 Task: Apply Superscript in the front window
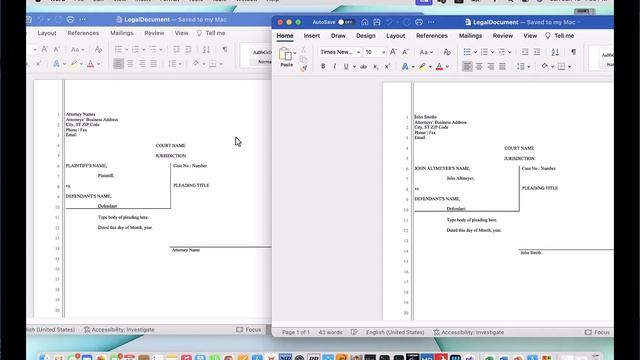point(387,66)
